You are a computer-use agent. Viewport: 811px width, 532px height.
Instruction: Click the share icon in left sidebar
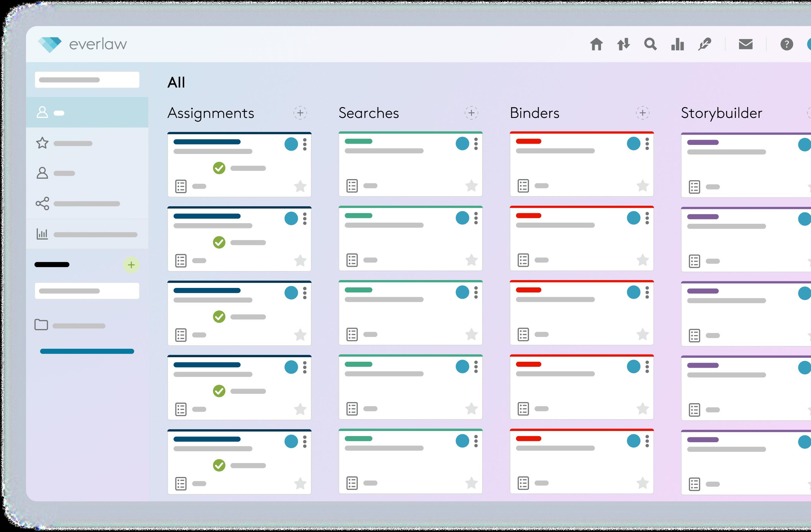[x=42, y=204]
